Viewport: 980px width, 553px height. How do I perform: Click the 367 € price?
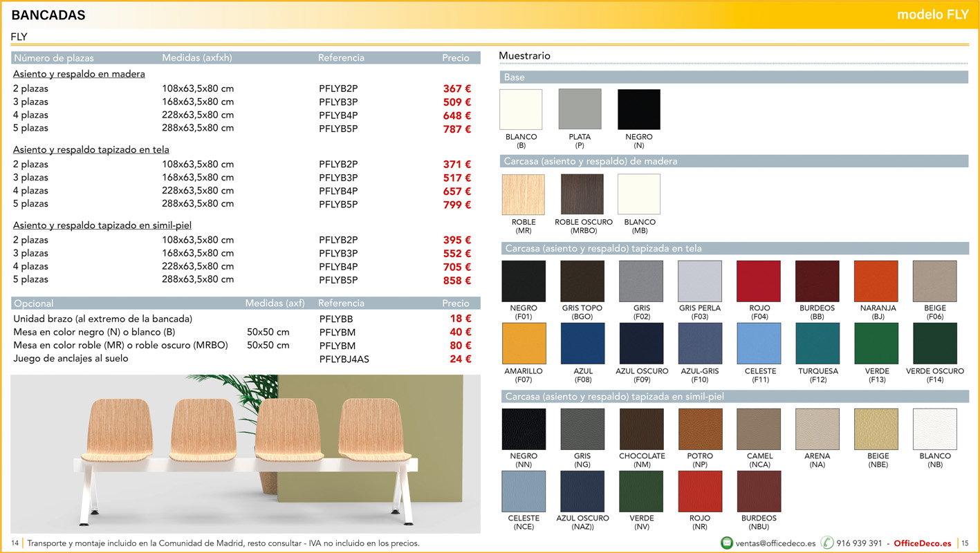pyautogui.click(x=457, y=88)
